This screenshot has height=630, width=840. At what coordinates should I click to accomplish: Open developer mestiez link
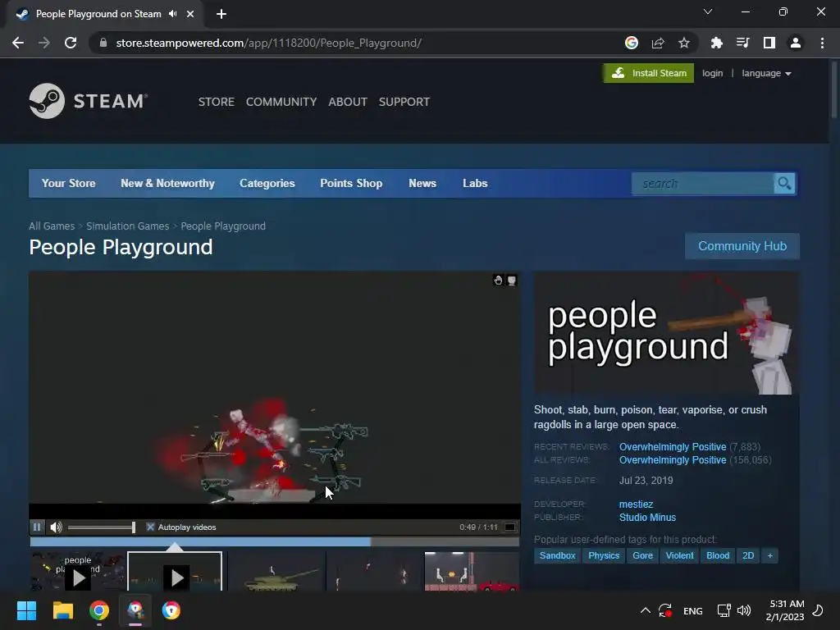[636, 504]
